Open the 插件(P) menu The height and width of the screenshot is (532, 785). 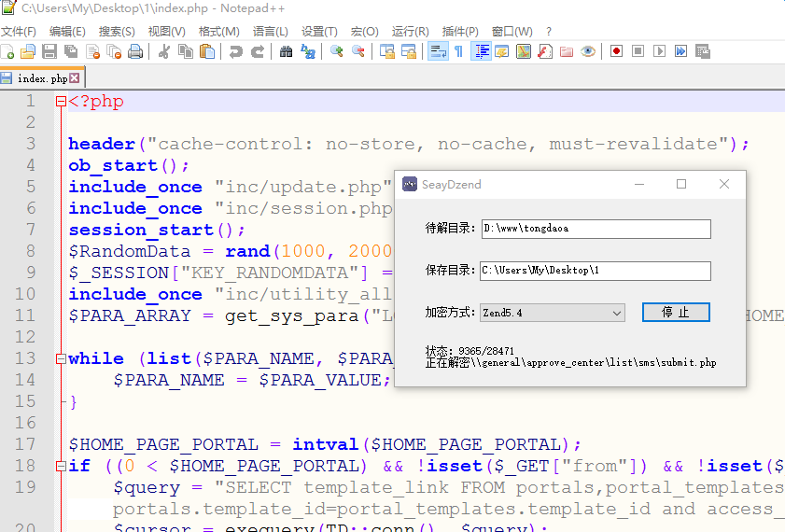460,32
